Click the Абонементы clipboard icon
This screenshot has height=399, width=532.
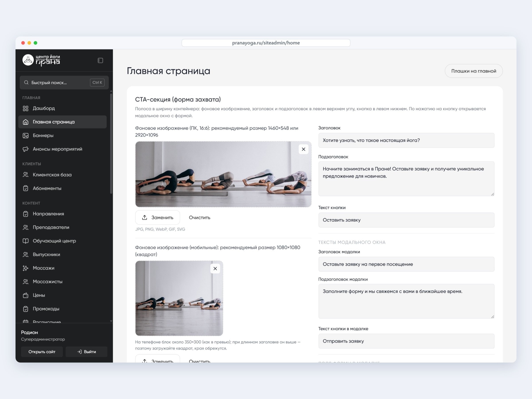click(x=25, y=188)
